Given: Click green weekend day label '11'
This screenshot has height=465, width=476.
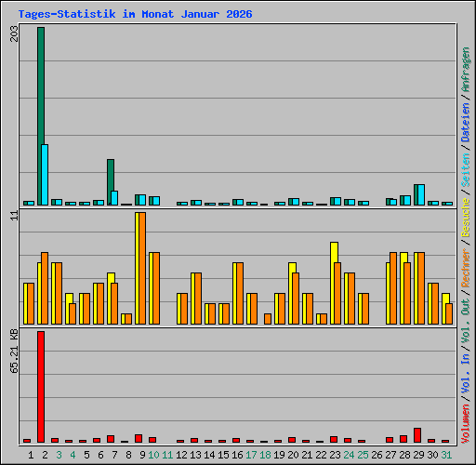Looking at the screenshot, I should point(167,455).
